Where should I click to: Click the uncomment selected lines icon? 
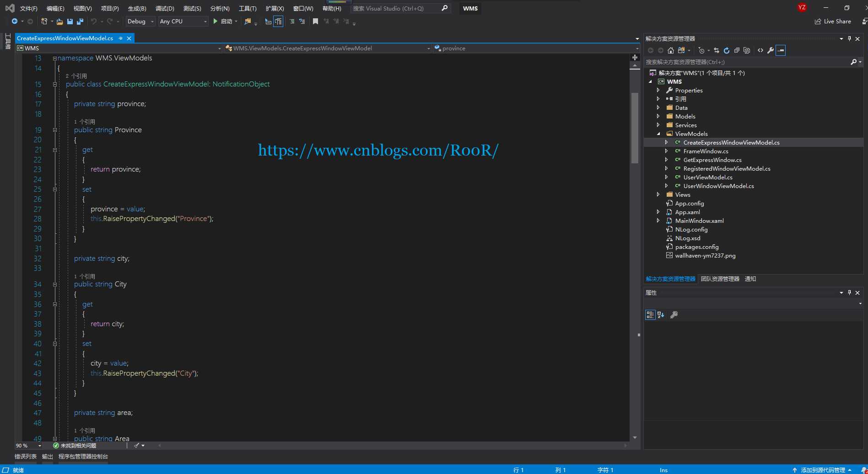[302, 22]
